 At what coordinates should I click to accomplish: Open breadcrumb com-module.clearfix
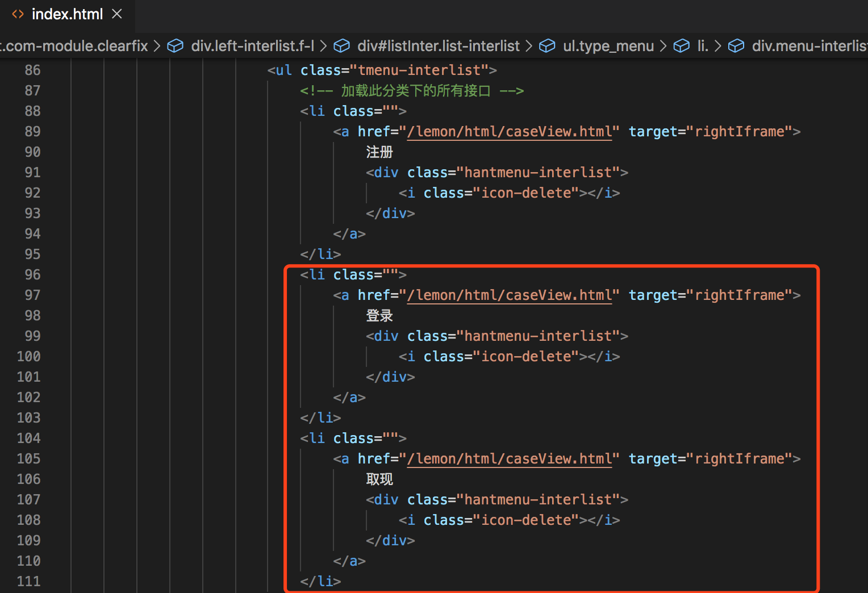pos(74,46)
